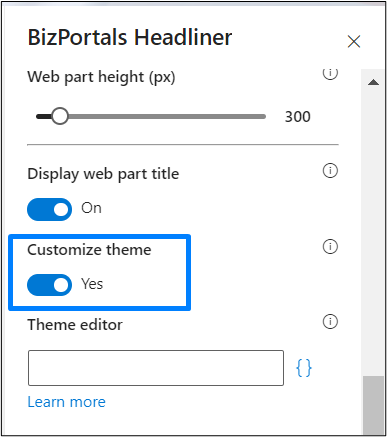Show info for Theme editor
The width and height of the screenshot is (387, 437).
330,321
